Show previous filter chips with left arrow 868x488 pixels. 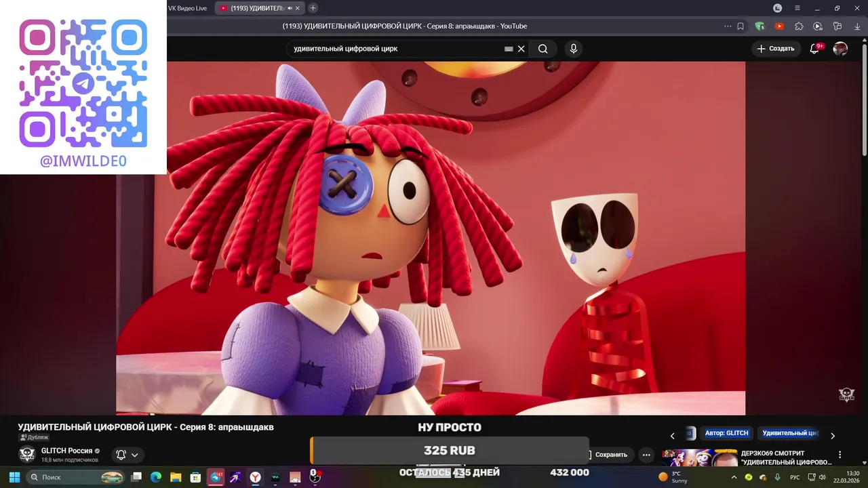[x=673, y=436]
